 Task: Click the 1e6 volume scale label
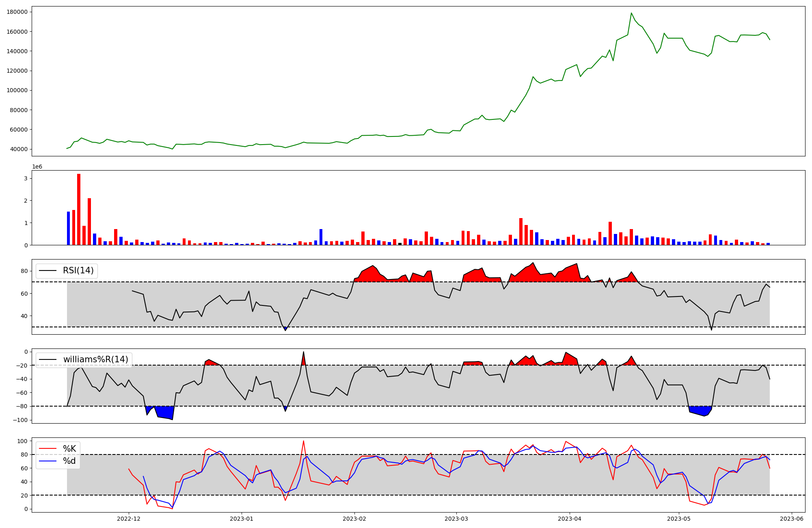pyautogui.click(x=37, y=167)
